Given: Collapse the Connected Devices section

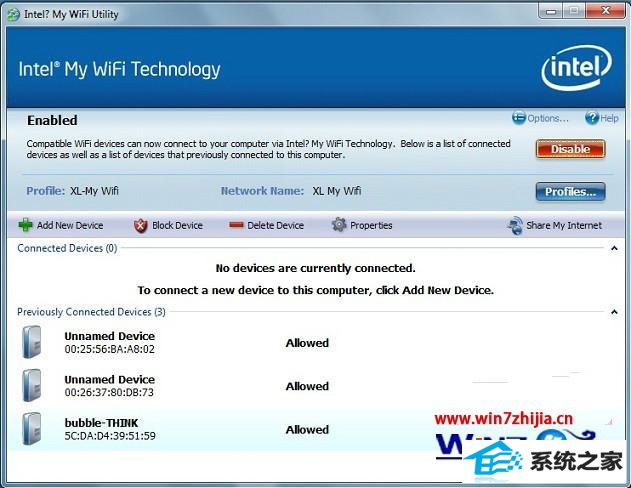Looking at the screenshot, I should click(614, 248).
